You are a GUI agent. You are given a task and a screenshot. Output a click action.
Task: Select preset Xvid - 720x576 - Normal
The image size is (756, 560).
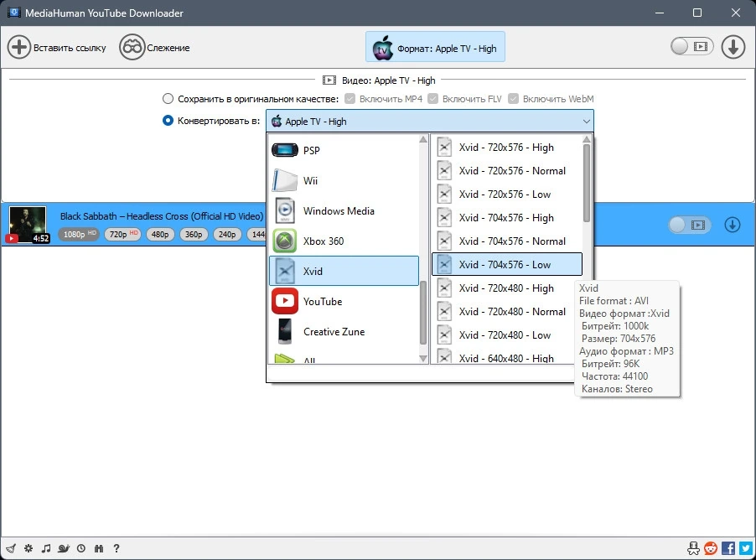pyautogui.click(x=507, y=171)
